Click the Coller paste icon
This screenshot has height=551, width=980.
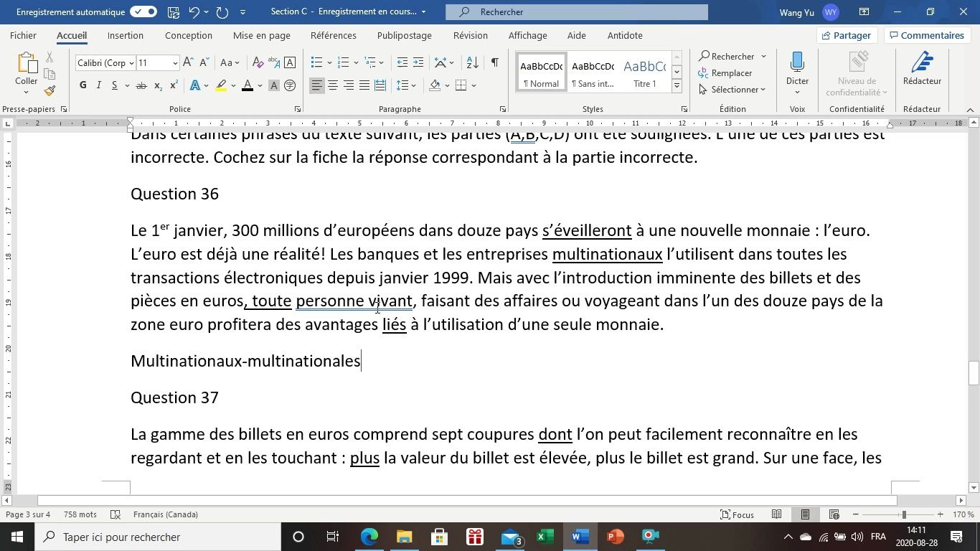pos(26,65)
